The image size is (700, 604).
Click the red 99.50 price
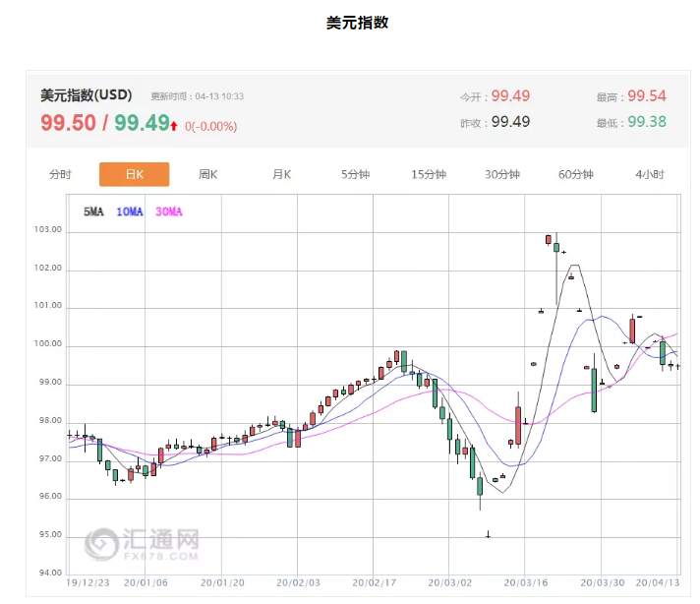(68, 122)
